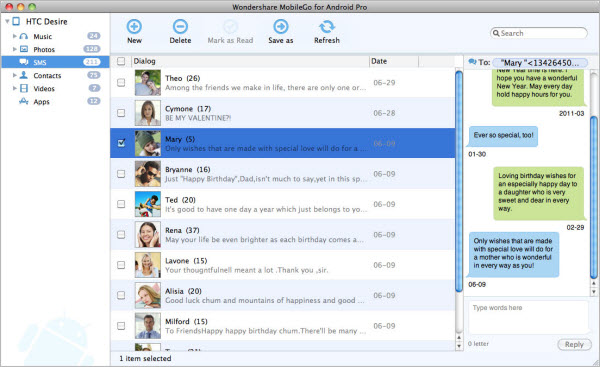The height and width of the screenshot is (367, 600).
Task: Check the Theo conversation checkbox
Action: coord(121,82)
